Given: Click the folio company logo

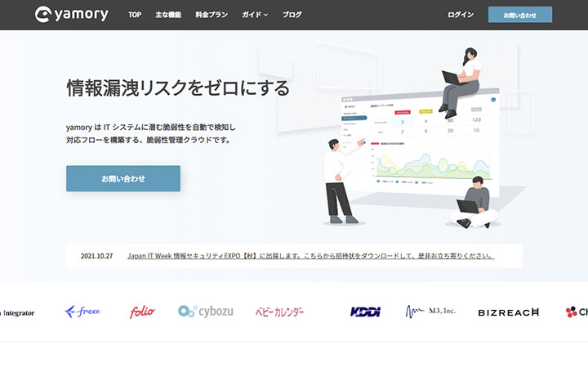Looking at the screenshot, I should (x=142, y=312).
